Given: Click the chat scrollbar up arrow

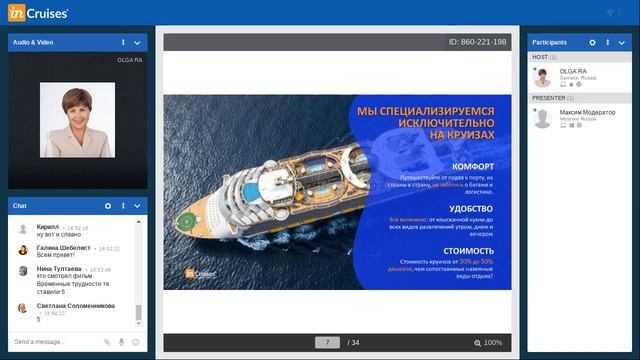Looking at the screenshot, I should (139, 222).
